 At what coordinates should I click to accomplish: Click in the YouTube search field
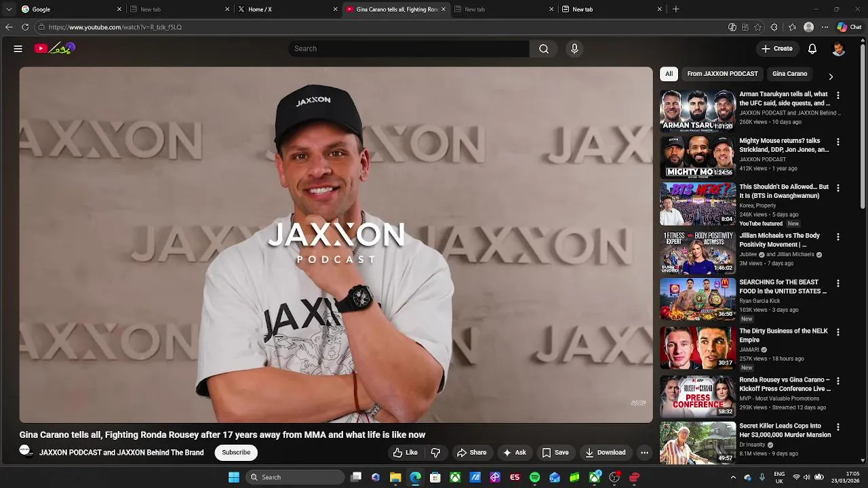tap(408, 49)
